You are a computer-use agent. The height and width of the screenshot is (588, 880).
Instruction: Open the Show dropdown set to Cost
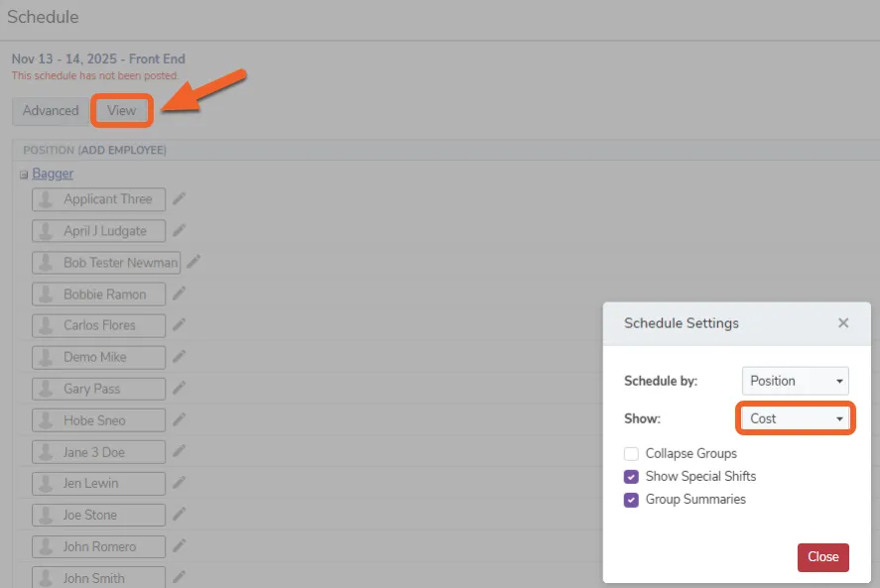(796, 418)
